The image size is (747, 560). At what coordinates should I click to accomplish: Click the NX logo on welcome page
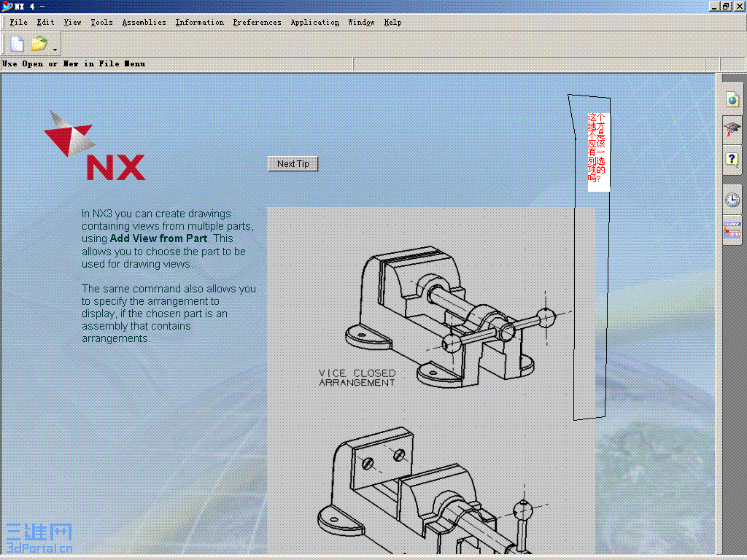click(94, 146)
